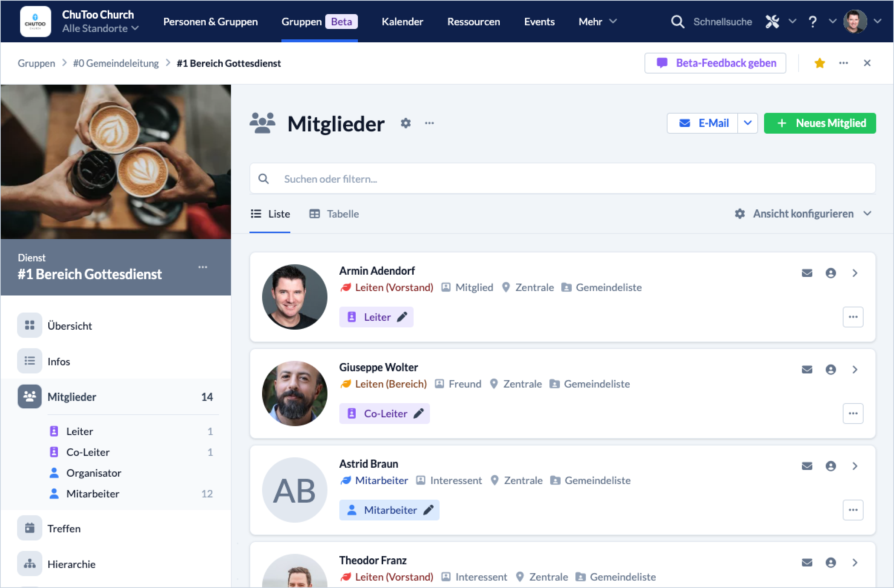Expand Ansicht konfigurieren options

point(803,214)
